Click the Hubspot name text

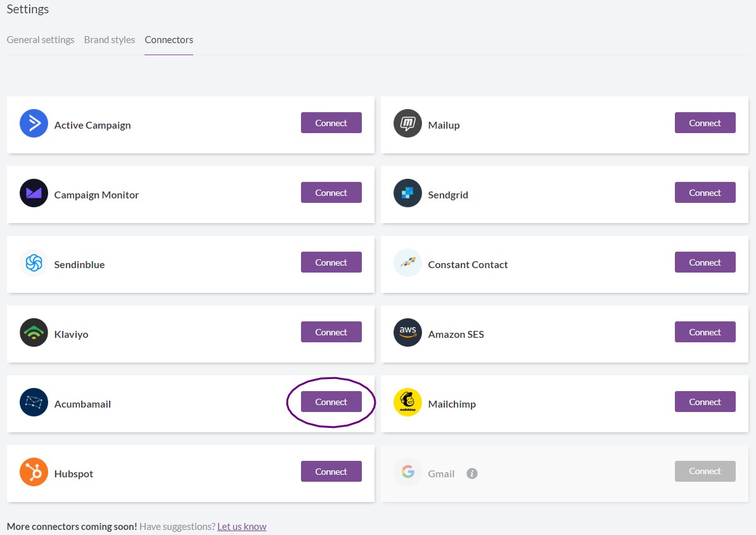pos(74,474)
